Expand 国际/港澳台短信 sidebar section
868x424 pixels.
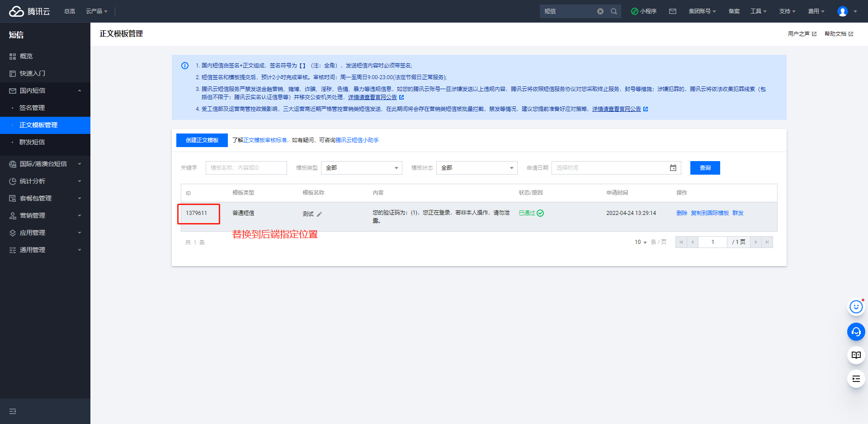(x=44, y=164)
